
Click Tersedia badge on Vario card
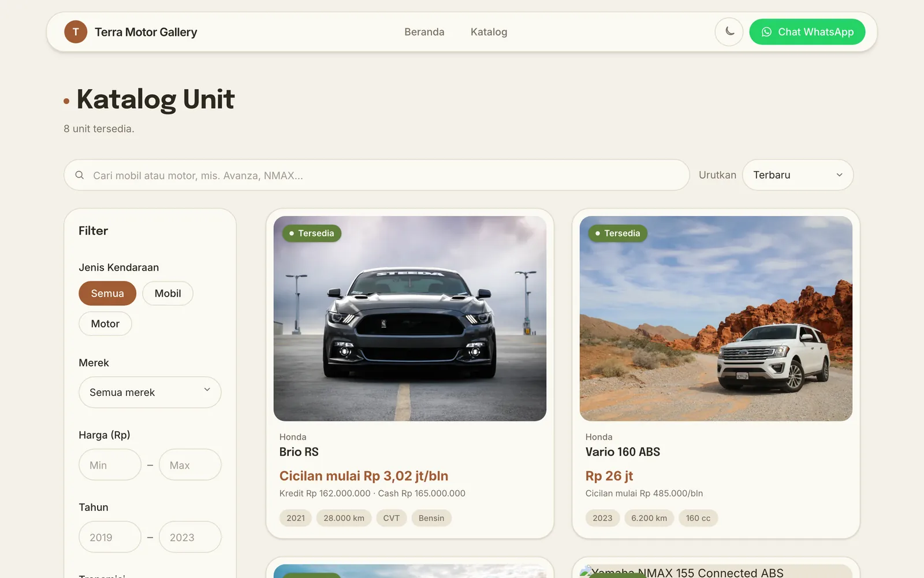pyautogui.click(x=618, y=234)
